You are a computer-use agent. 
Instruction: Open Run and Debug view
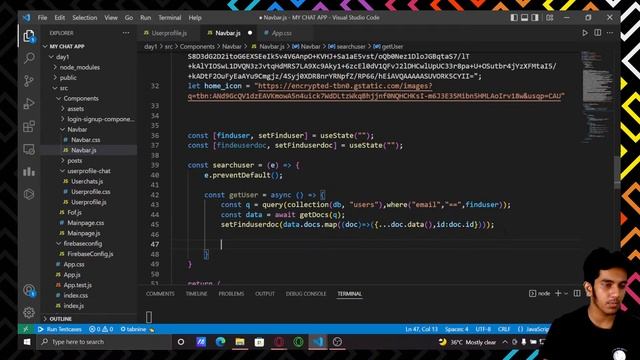pyautogui.click(x=29, y=103)
